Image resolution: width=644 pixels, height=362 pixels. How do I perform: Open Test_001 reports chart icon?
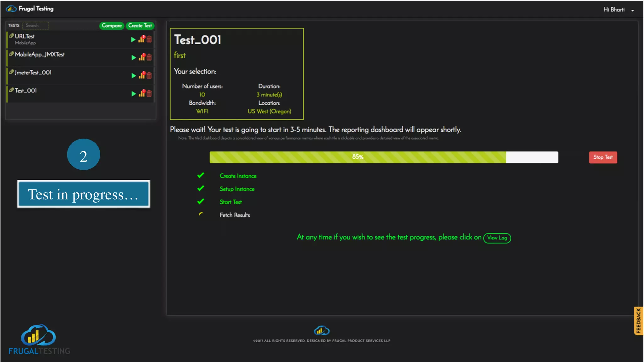point(142,93)
